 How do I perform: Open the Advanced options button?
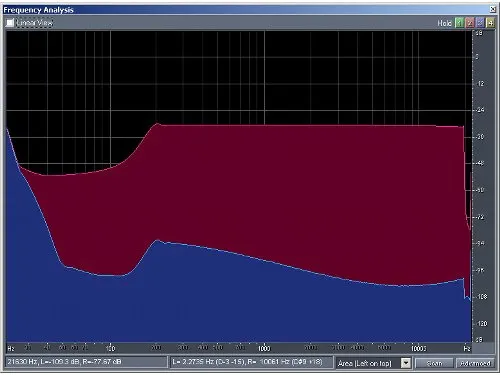475,363
